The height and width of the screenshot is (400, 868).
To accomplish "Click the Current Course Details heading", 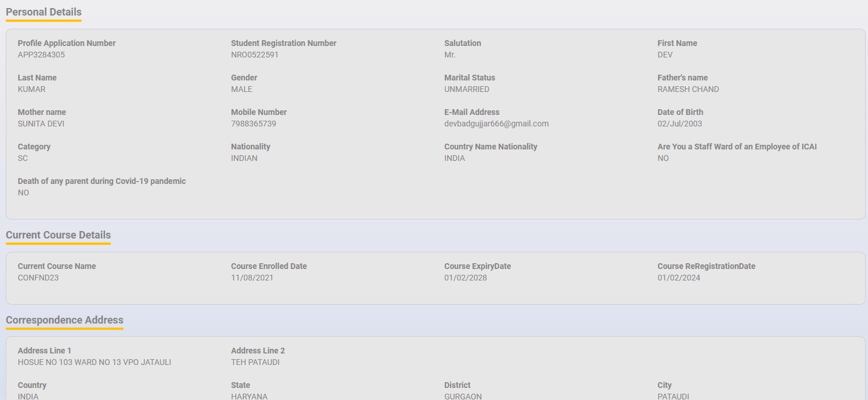I will coord(58,235).
